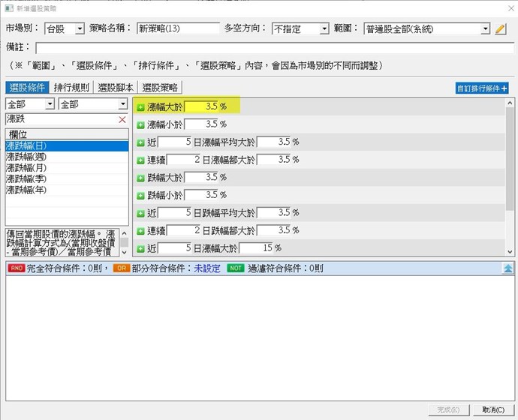The image size is (518, 420).
Task: Select the 選股策略 tab
Action: (x=160, y=88)
